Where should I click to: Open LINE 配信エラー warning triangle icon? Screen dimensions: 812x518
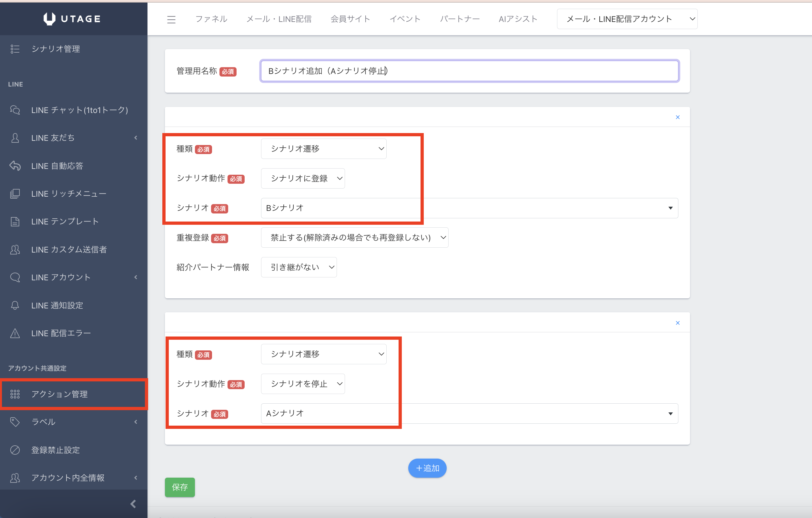pyautogui.click(x=15, y=333)
